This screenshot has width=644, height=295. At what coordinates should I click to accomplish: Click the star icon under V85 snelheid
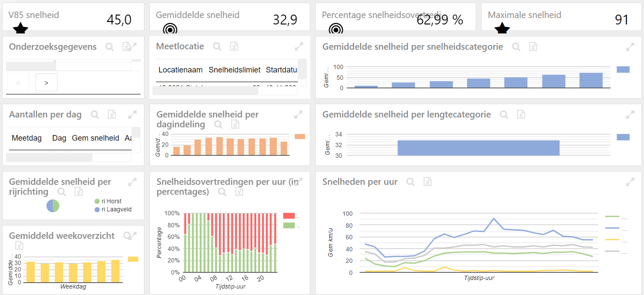pos(20,29)
